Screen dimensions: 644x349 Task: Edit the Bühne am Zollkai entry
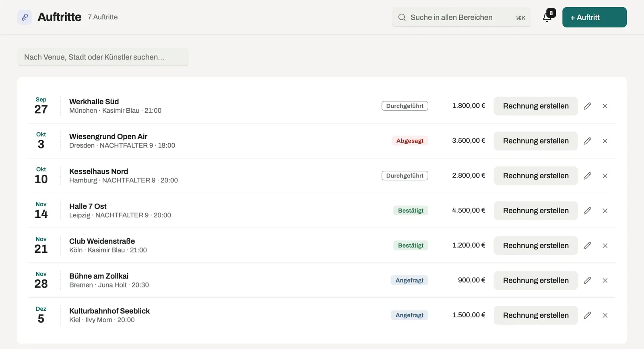coord(587,281)
